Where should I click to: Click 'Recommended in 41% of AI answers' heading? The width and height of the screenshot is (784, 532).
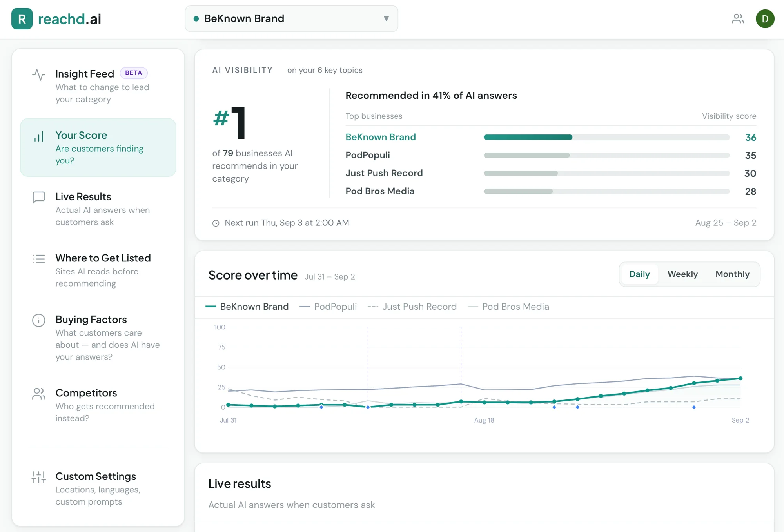pyautogui.click(x=431, y=96)
